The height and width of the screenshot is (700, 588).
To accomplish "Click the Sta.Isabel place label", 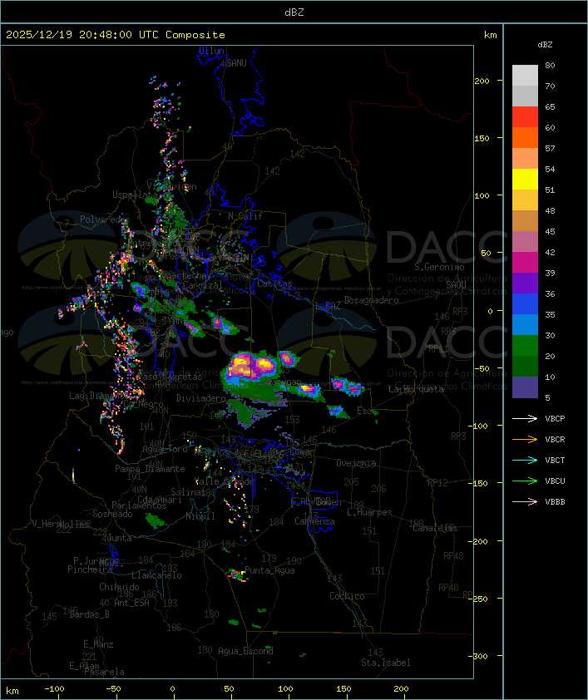I will click(386, 663).
